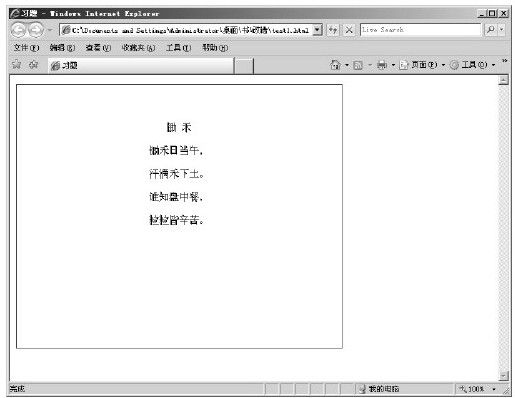Click the RSS feeds icon
Image resolution: width=515 pixels, height=398 pixels.
[358, 65]
